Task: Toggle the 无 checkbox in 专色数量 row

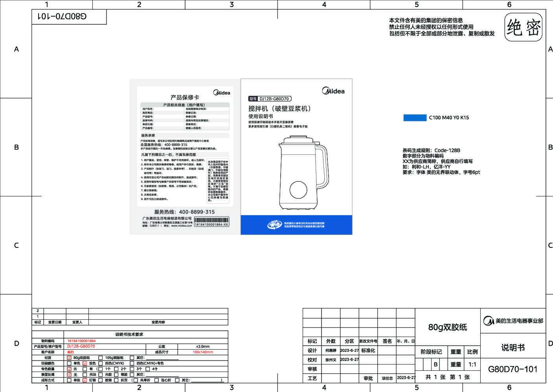Action: [x=70, y=369]
